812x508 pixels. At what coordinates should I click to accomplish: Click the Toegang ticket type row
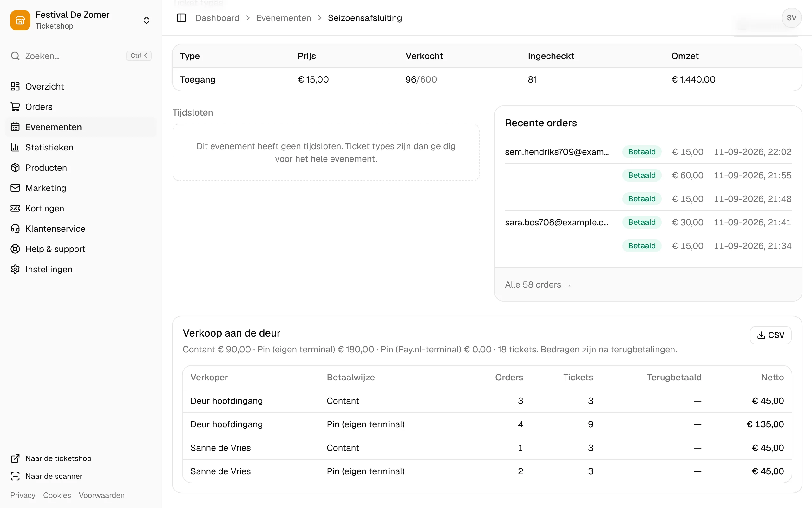tap(487, 79)
